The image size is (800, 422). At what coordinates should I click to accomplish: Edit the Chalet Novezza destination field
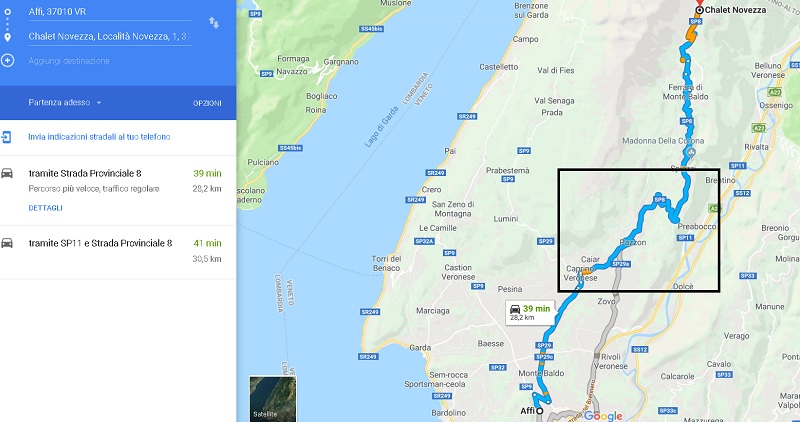coord(110,36)
